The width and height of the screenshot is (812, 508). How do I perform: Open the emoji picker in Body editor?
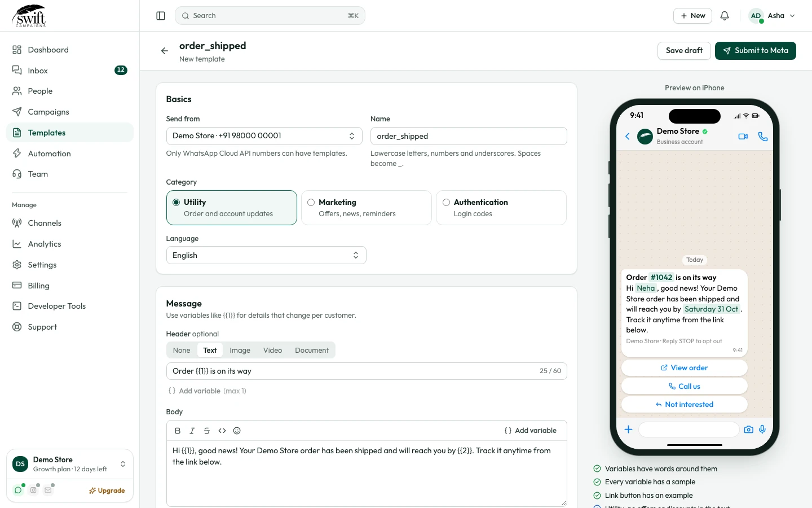(237, 431)
